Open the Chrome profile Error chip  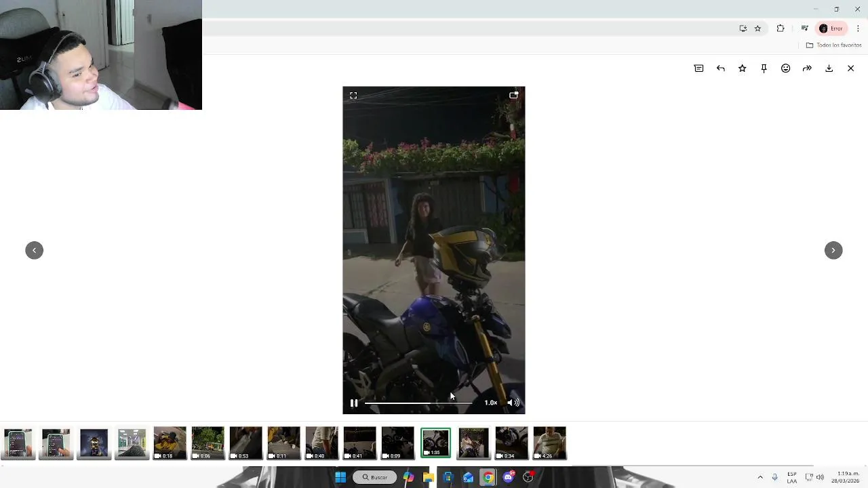[831, 28]
